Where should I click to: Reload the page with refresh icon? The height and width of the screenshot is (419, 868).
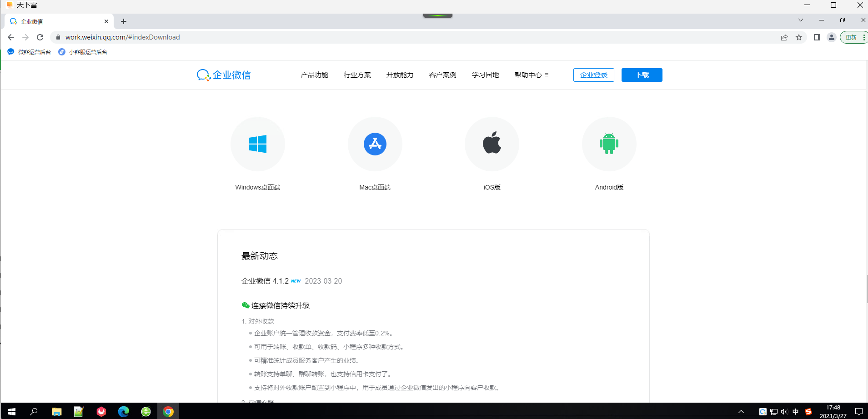[40, 37]
